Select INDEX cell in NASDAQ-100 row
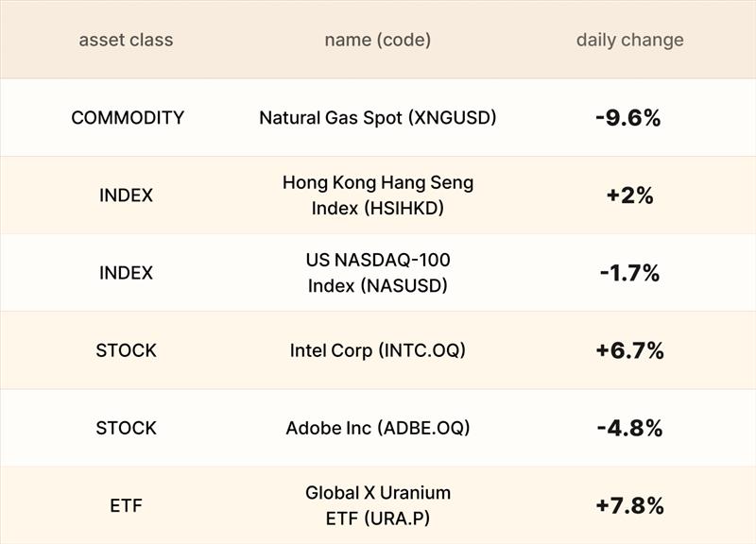 point(126,273)
